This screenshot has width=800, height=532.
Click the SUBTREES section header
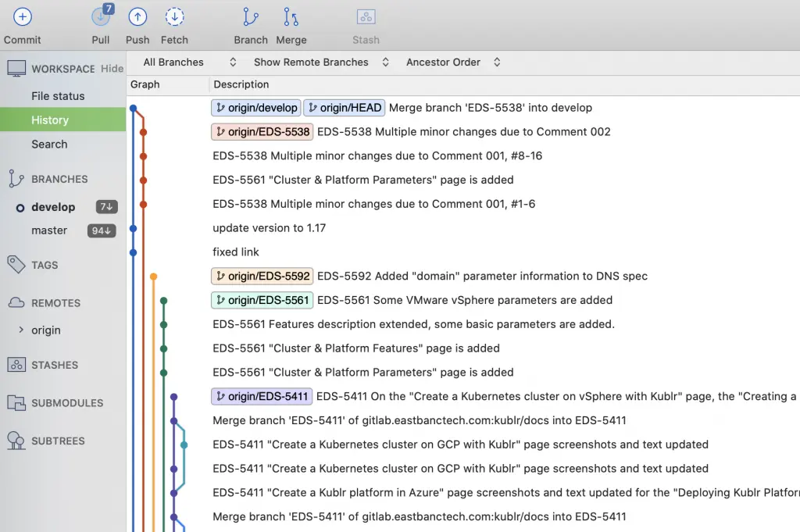[x=58, y=441]
